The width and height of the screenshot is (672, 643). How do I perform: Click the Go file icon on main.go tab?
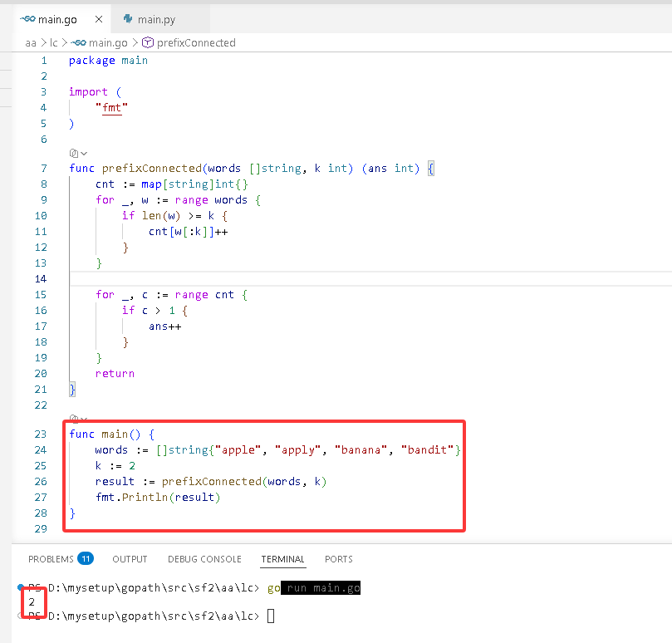pyautogui.click(x=28, y=19)
